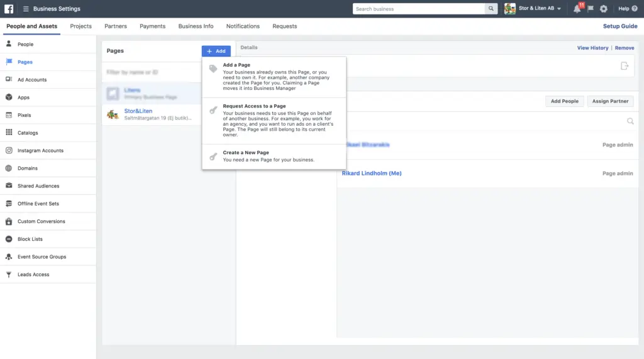Click the Facebook logo icon
The height and width of the screenshot is (359, 644).
[x=9, y=9]
